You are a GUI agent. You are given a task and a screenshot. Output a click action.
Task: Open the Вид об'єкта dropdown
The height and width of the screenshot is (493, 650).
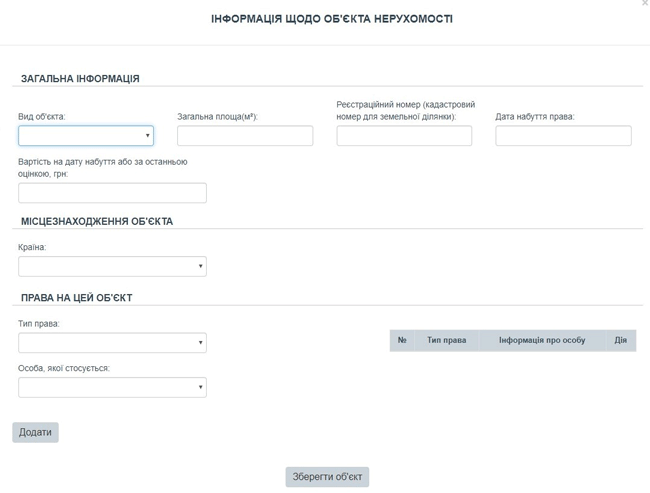[86, 136]
